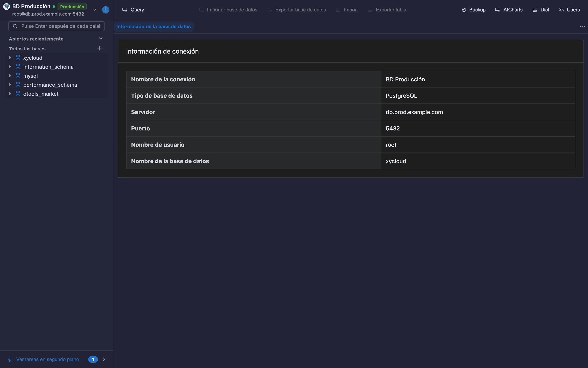588x368 pixels.
Task: Click Ver tareas en segundo plano link
Action: (48, 359)
